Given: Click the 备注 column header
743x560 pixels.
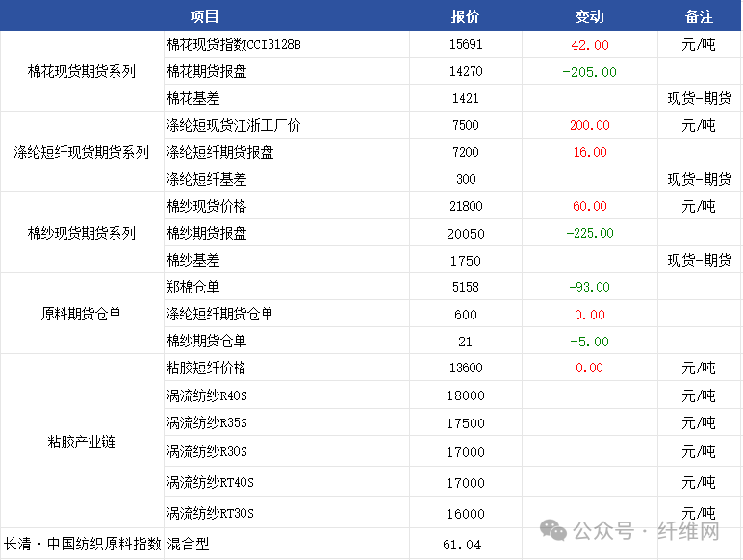Looking at the screenshot, I should coord(699,16).
